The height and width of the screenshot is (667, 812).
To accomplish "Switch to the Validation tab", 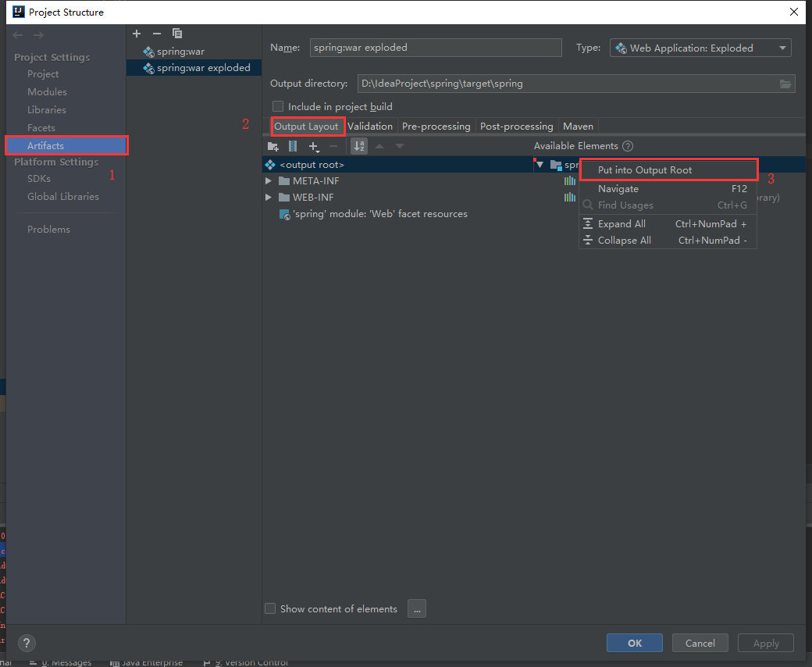I will [x=370, y=127].
